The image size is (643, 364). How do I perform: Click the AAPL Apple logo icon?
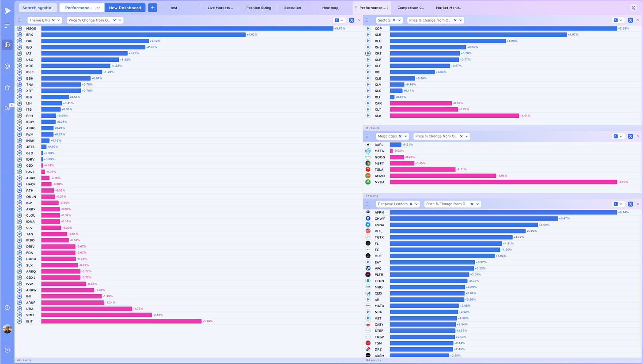point(368,145)
